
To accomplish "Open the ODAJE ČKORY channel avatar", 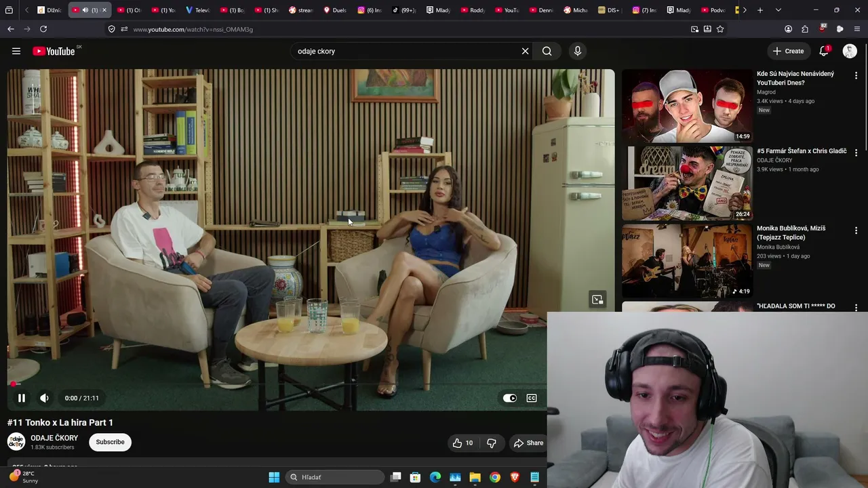I will [16, 442].
